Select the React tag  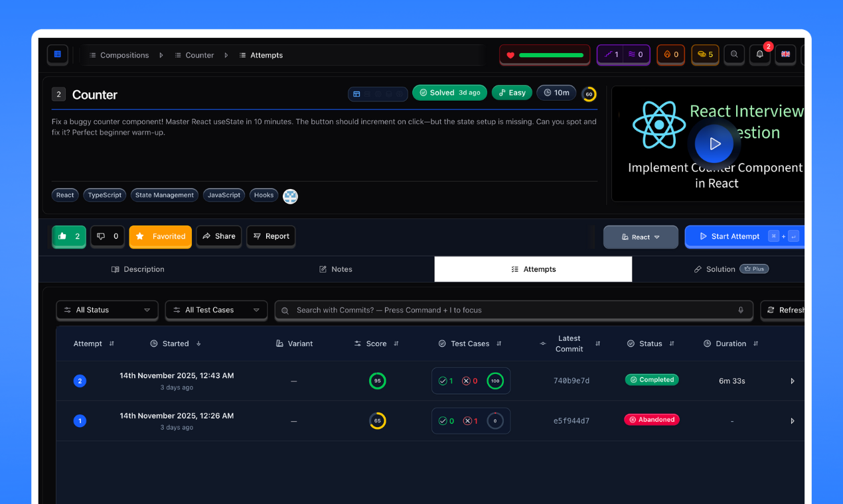click(x=65, y=195)
